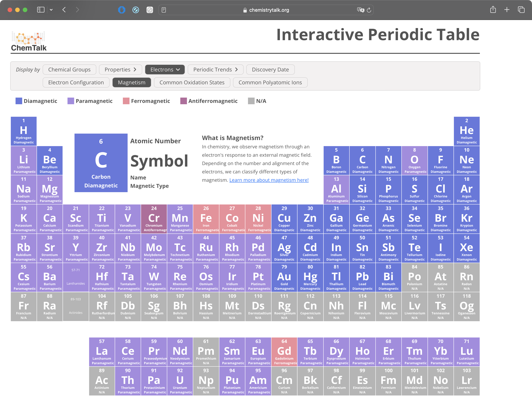Image resolution: width=532 pixels, height=415 pixels.
Task: Select the Chromium element tile
Action: (154, 219)
